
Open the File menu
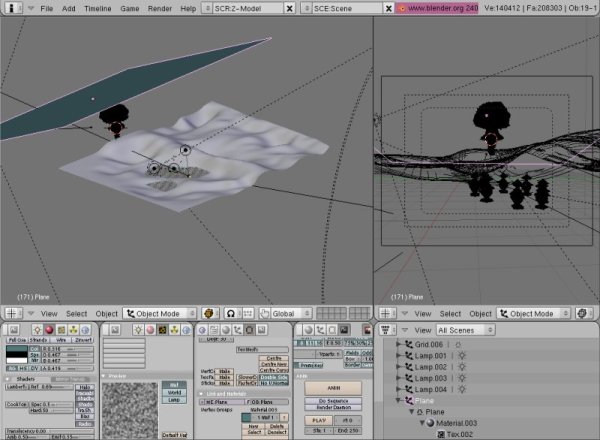click(x=47, y=8)
